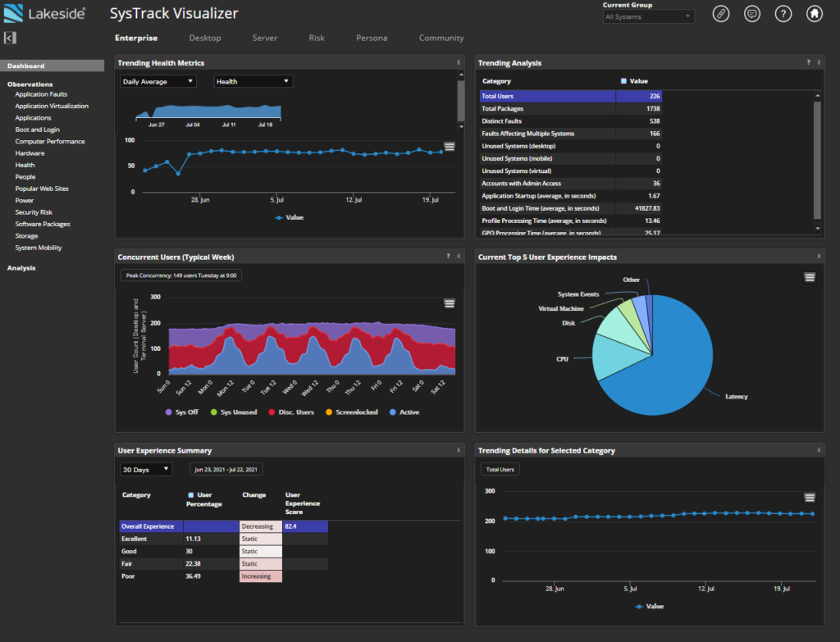The image size is (840, 642).
Task: Open the help question mark icon
Action: click(x=783, y=13)
